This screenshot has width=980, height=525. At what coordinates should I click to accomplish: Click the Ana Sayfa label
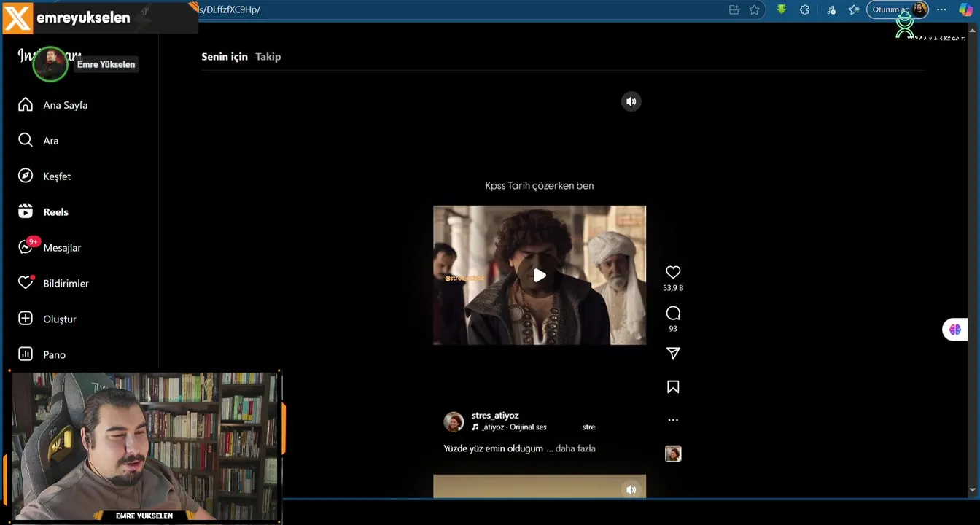[65, 105]
